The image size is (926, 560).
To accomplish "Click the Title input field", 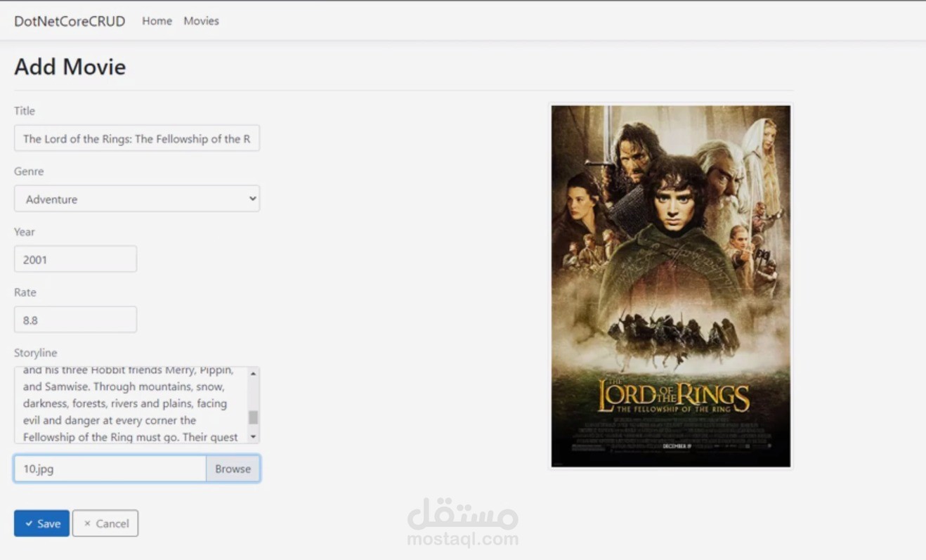I will pos(137,138).
